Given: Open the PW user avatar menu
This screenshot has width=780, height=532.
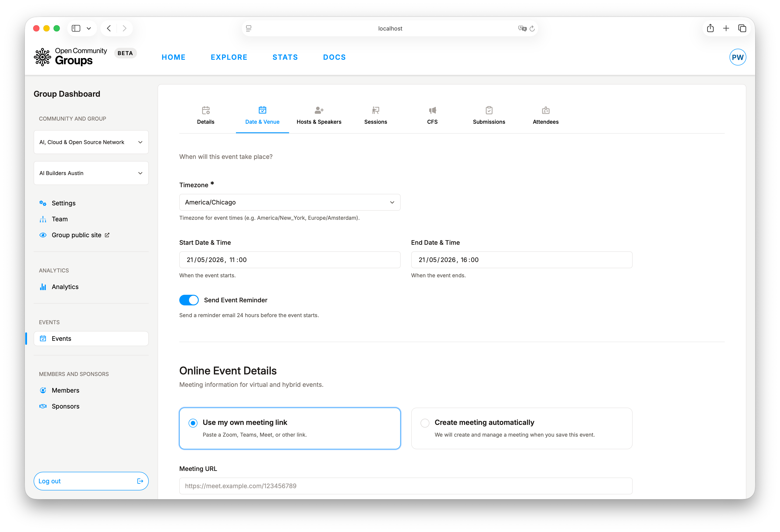Looking at the screenshot, I should [737, 57].
